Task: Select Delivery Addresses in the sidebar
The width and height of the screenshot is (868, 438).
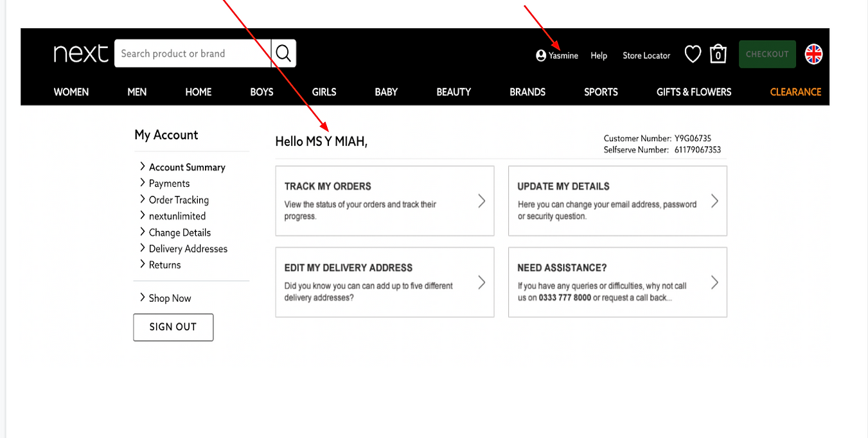Action: point(188,249)
